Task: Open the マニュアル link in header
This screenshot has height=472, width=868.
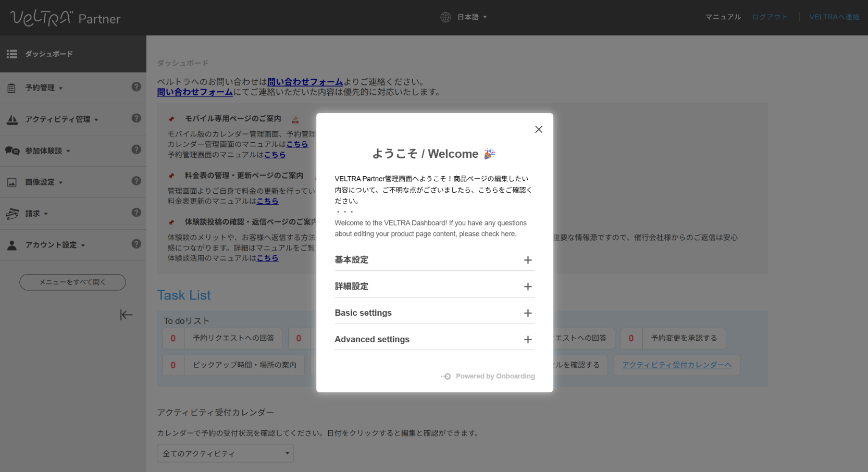Action: point(723,17)
